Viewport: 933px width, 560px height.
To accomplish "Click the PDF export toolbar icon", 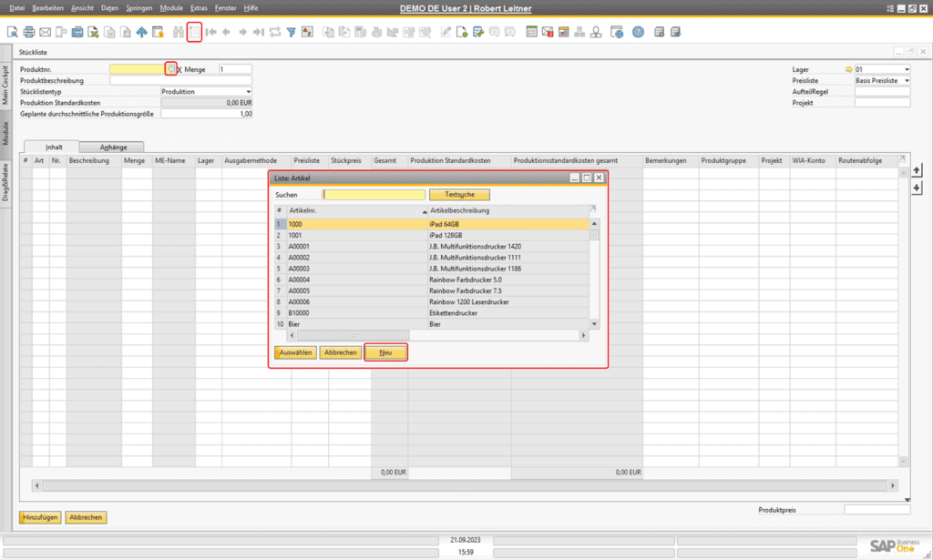I will [x=126, y=32].
